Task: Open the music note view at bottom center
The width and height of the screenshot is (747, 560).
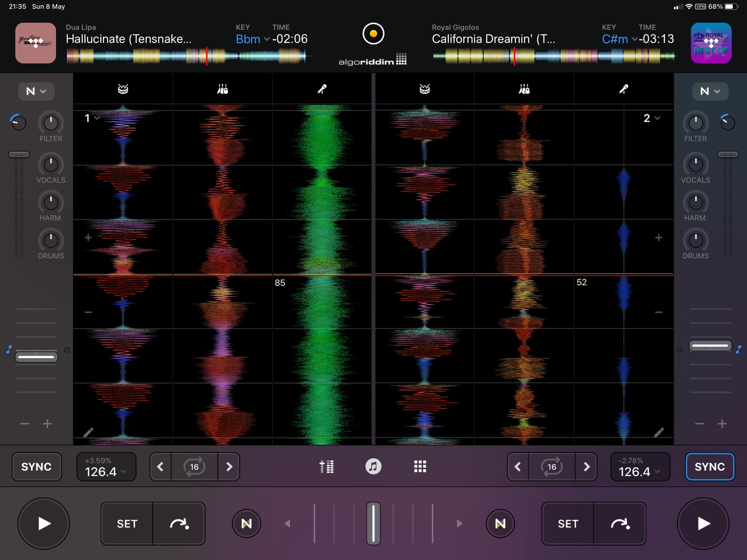Action: tap(373, 467)
